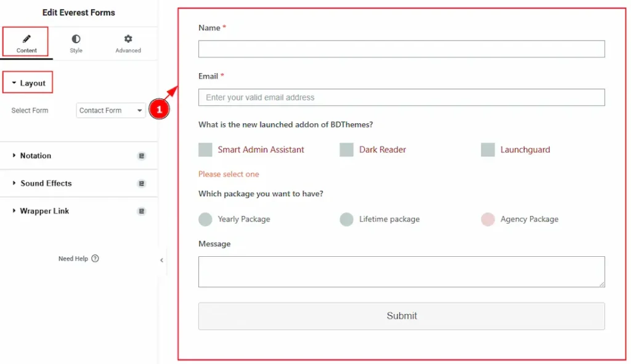Click the Style half-circle icon
631x364 pixels.
point(76,39)
